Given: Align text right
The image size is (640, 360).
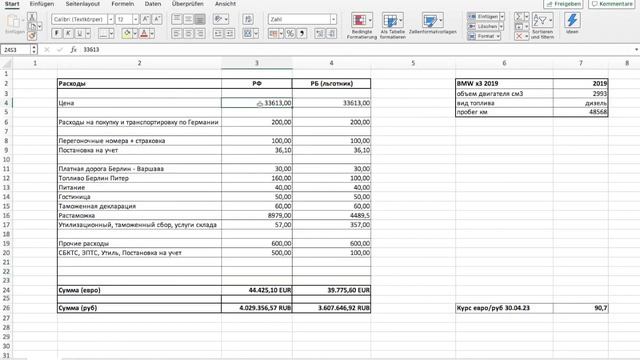Looking at the screenshot, I should coord(200,33).
